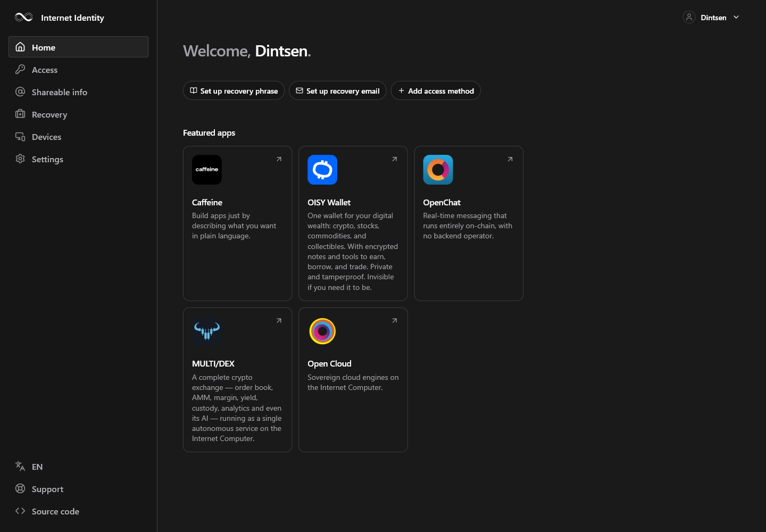Open the EN language selector
The image size is (766, 532).
point(78,467)
